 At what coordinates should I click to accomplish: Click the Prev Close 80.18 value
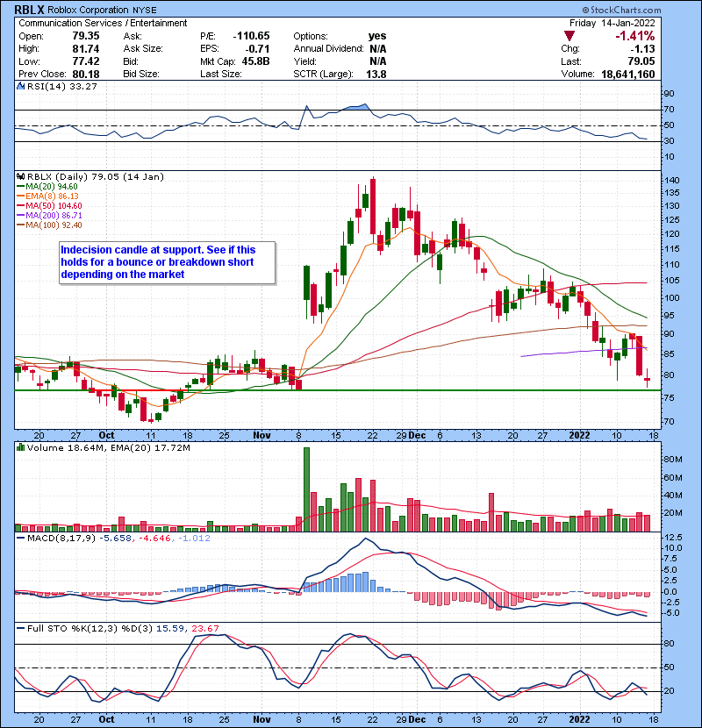pyautogui.click(x=86, y=74)
